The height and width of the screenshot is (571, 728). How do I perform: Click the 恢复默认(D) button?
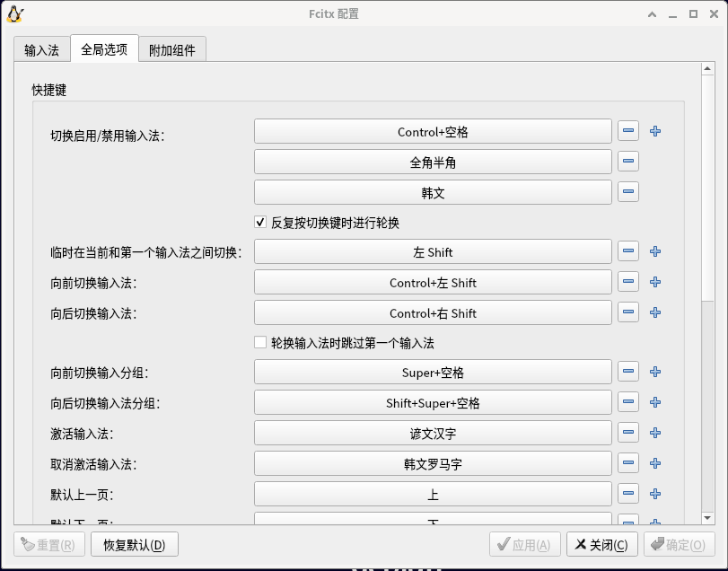[x=135, y=545]
